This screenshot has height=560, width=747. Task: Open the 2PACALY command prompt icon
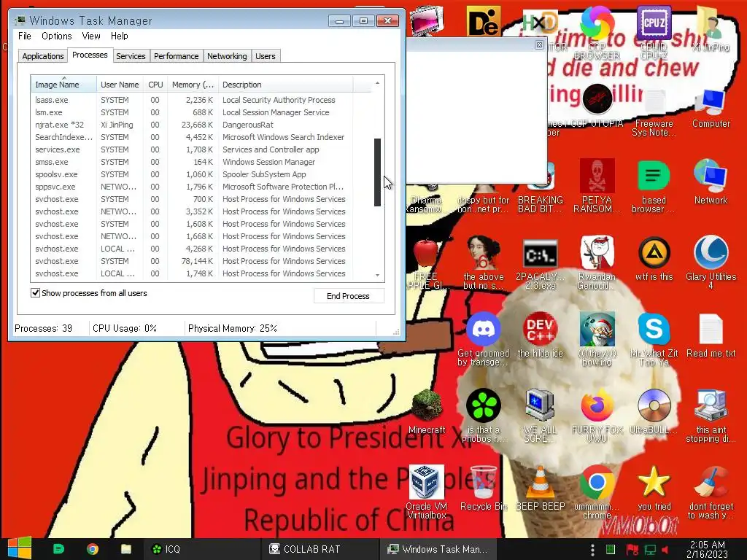[x=540, y=254]
